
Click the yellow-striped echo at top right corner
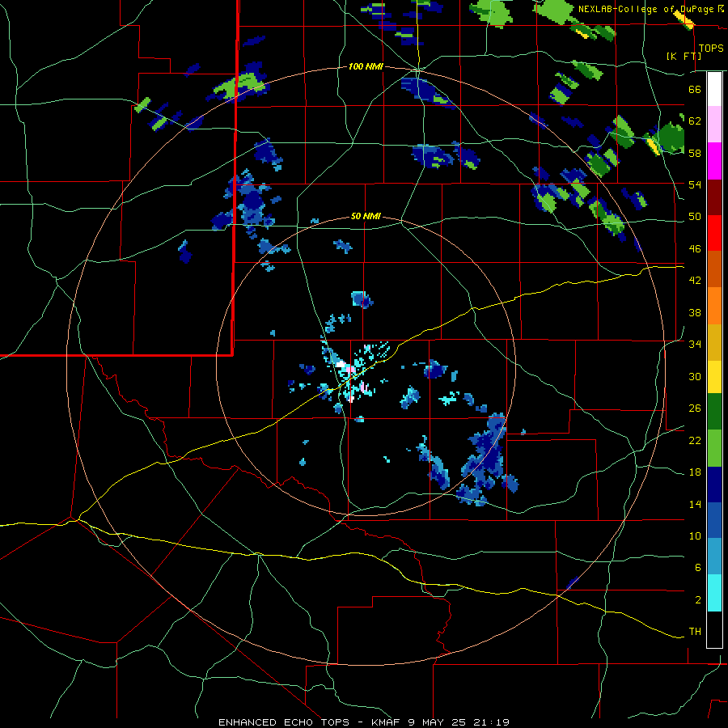tap(684, 19)
